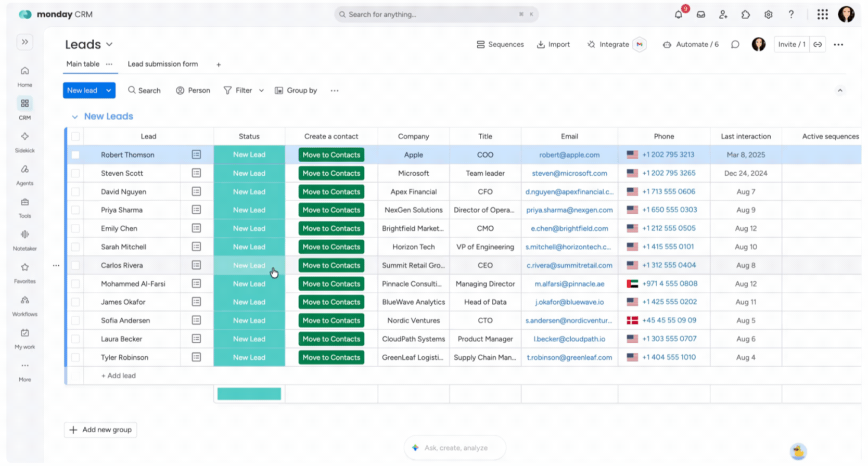Screen dimensions: 868x466
Task: Open CRM in the sidebar
Action: click(x=24, y=108)
